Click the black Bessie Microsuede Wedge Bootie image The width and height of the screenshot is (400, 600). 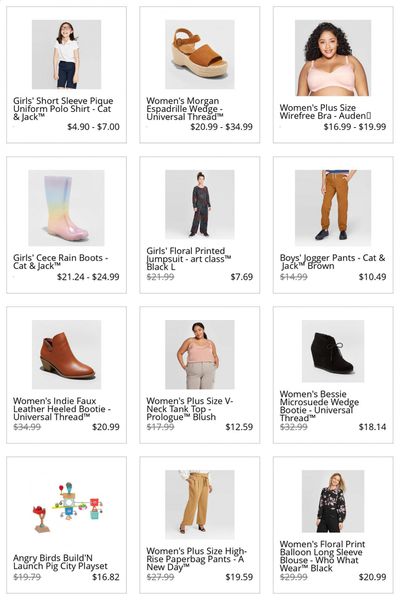click(x=333, y=351)
